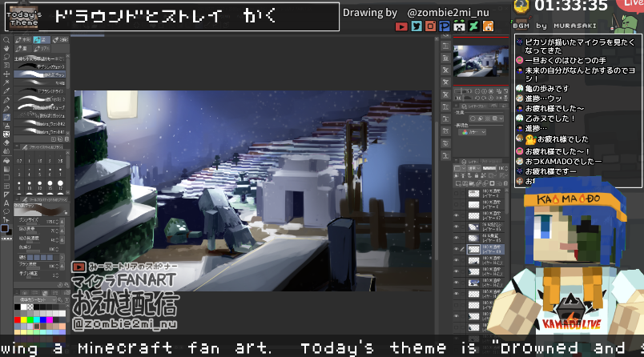Click the Navigator canvas thumbnail
The height and width of the screenshot is (357, 644).
point(481,62)
